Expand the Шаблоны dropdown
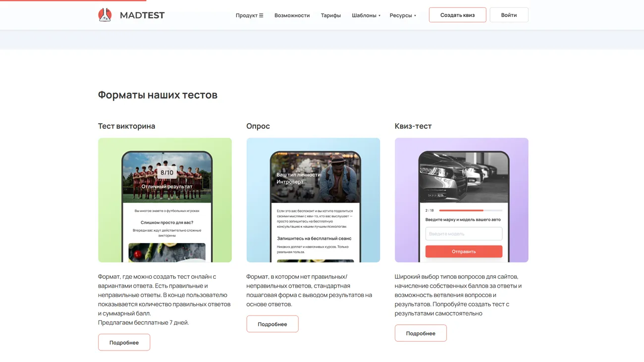The image size is (644, 362). 366,15
